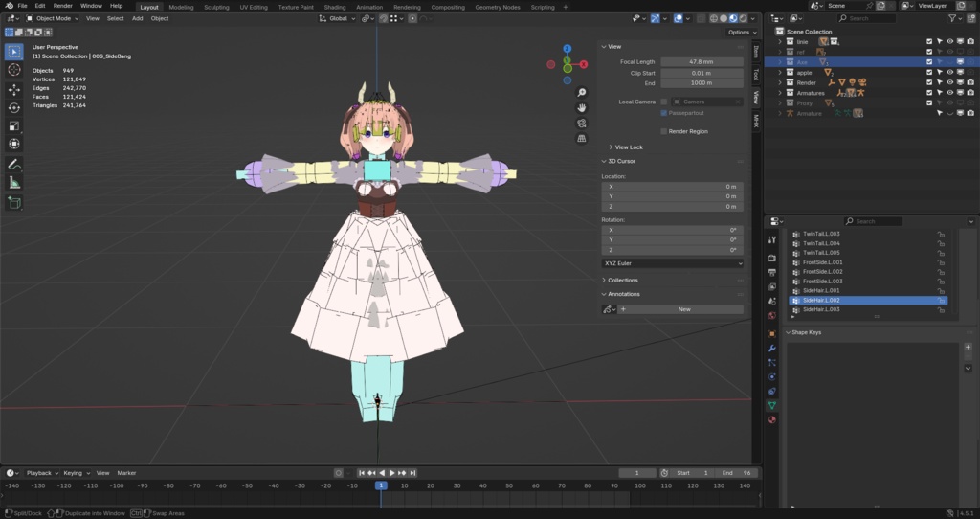Open the Output properties printer tab
This screenshot has height=519, width=980.
tap(772, 273)
